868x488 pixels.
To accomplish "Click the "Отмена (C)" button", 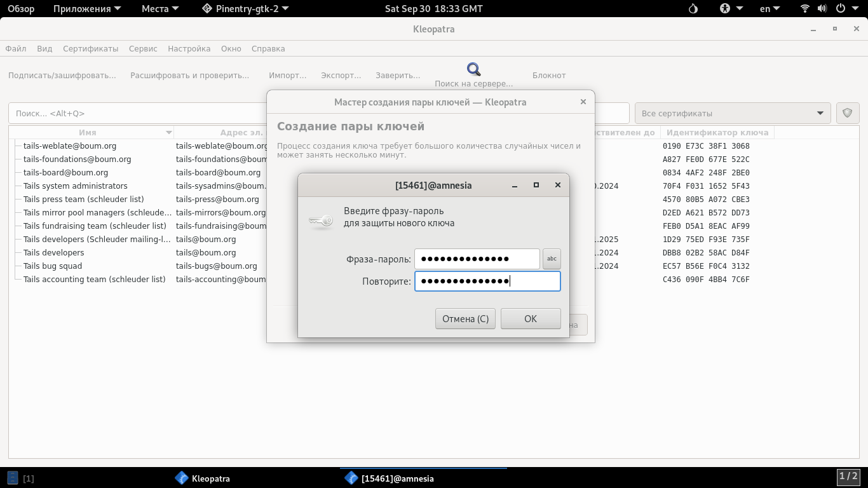I will pyautogui.click(x=465, y=318).
